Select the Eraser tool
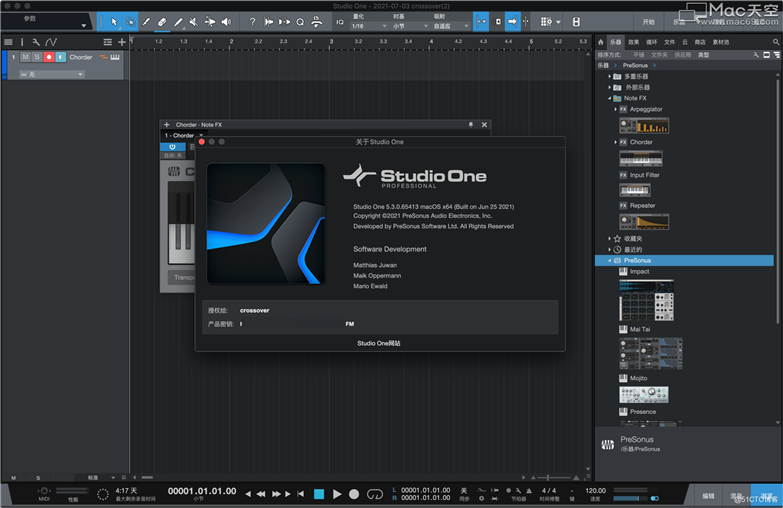Viewport: 783px width, 508px height. (162, 22)
